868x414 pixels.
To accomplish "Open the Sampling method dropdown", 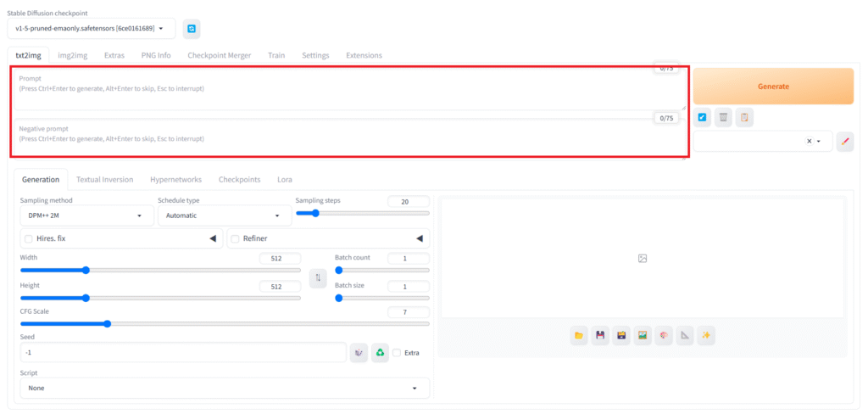I will [85, 215].
